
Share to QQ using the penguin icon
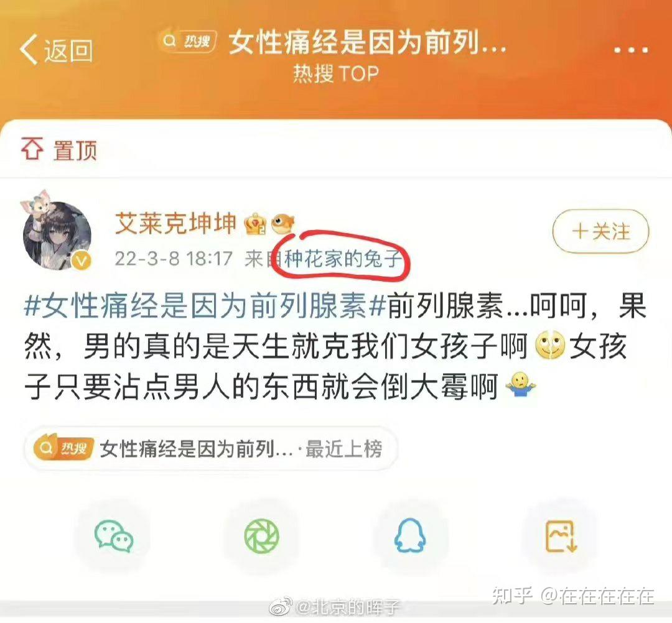pyautogui.click(x=410, y=535)
